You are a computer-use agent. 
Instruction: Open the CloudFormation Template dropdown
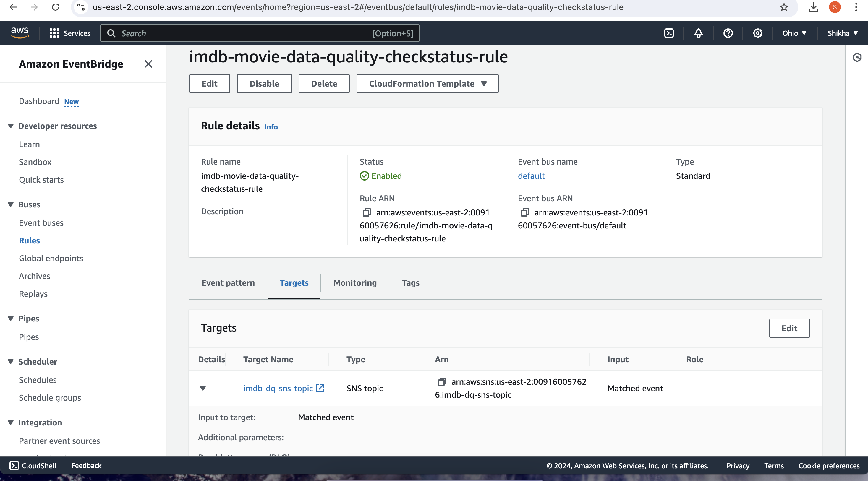(x=427, y=84)
